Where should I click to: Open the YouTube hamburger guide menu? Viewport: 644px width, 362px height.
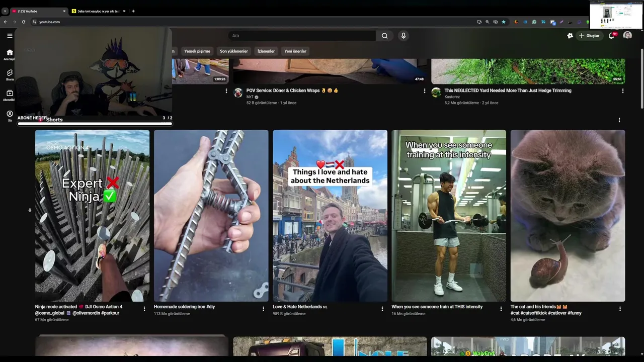[10, 36]
